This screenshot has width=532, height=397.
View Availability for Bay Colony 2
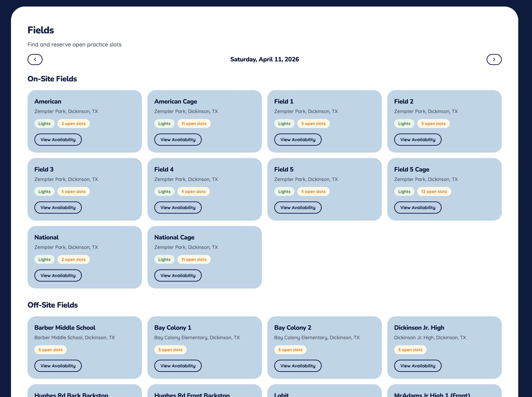(298, 366)
